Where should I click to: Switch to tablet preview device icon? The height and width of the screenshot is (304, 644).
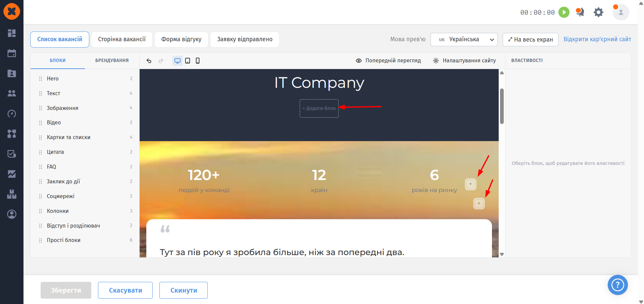tap(188, 61)
